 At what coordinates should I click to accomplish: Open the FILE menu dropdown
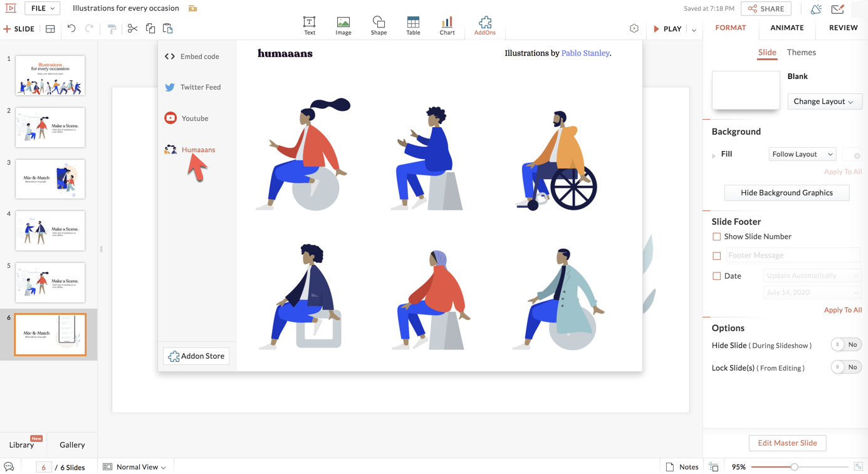(43, 8)
